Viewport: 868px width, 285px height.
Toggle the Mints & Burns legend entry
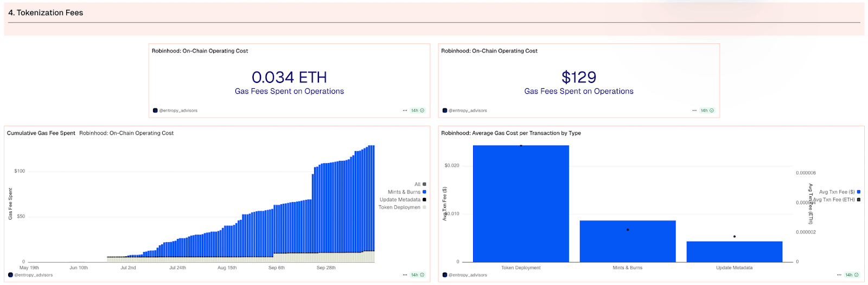coord(407,192)
